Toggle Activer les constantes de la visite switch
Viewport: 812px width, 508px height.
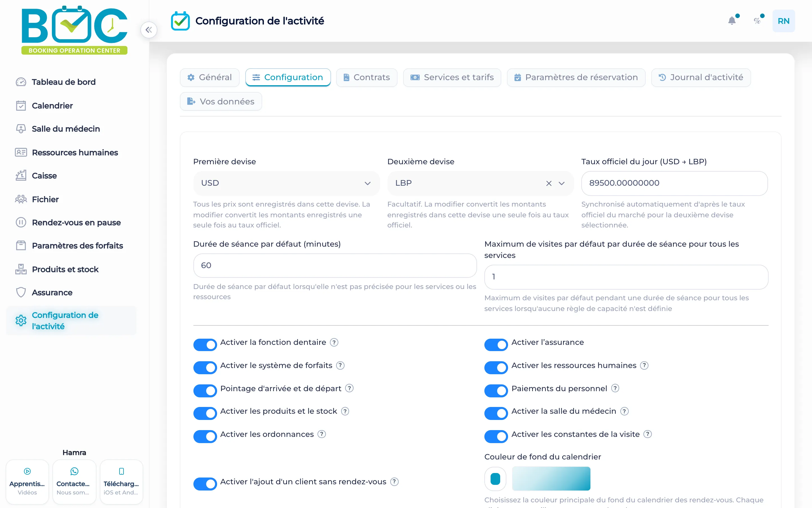pyautogui.click(x=496, y=437)
